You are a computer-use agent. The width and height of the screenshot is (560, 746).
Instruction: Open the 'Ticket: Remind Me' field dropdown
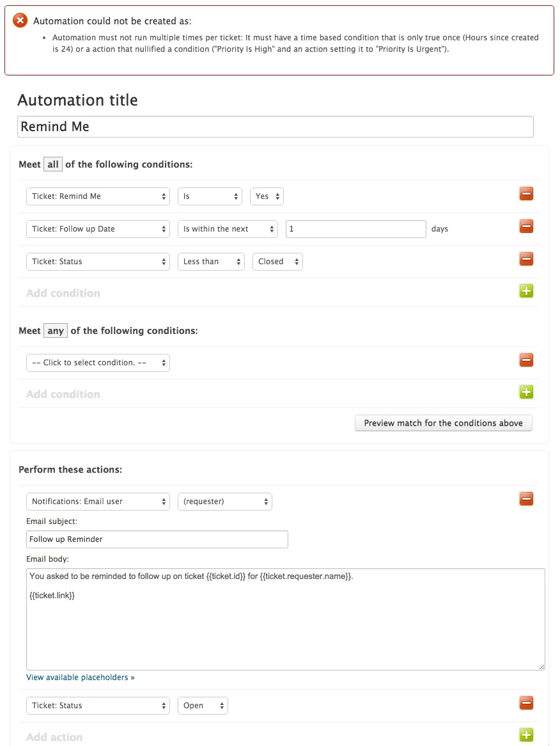coord(98,196)
